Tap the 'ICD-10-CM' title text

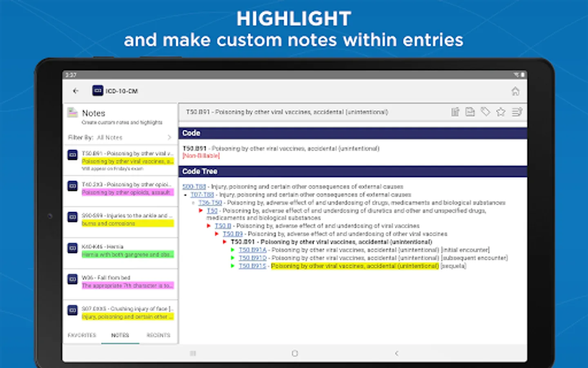[x=122, y=91]
